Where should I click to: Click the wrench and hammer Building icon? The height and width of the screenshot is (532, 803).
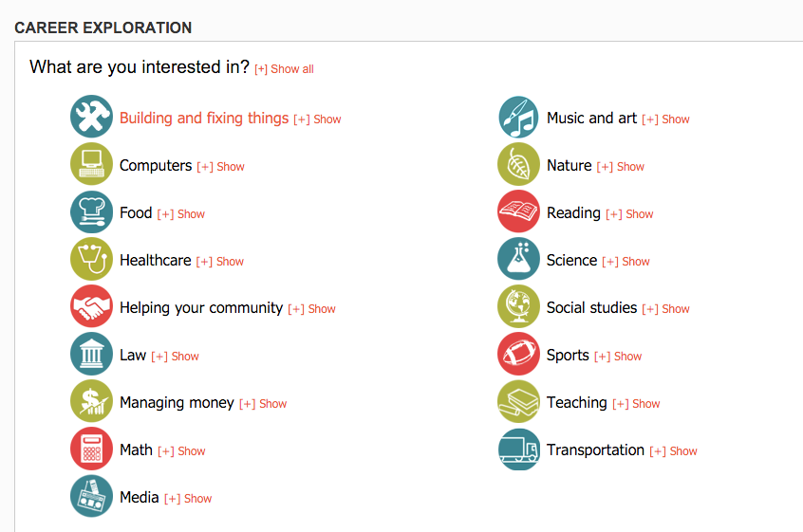(x=91, y=117)
